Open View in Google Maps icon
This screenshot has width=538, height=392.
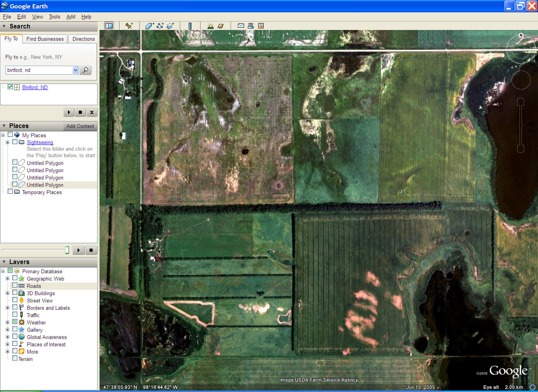pyautogui.click(x=261, y=26)
